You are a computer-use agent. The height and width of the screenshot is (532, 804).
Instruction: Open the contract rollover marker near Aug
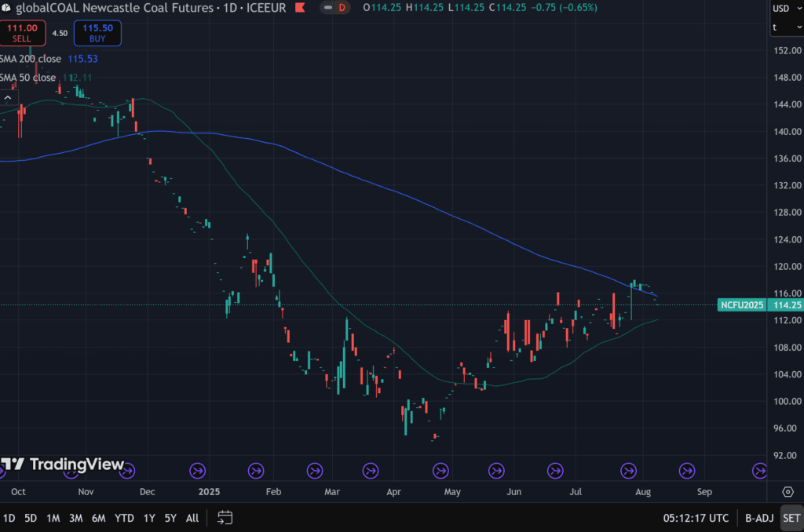click(628, 471)
